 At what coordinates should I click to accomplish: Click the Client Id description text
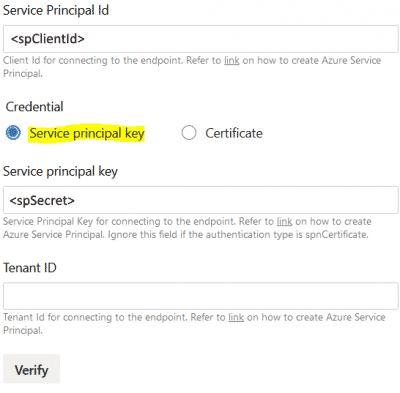192,67
